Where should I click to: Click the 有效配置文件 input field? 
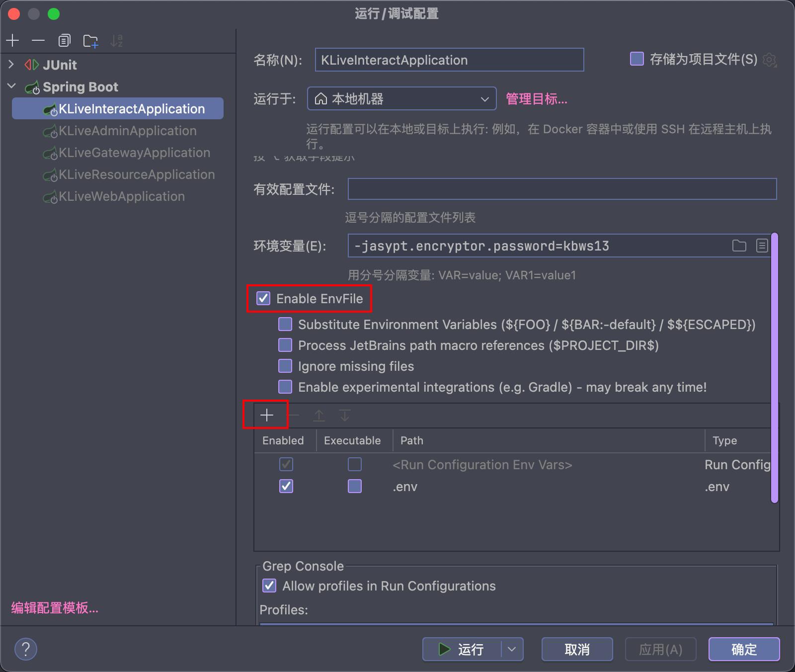coord(562,189)
